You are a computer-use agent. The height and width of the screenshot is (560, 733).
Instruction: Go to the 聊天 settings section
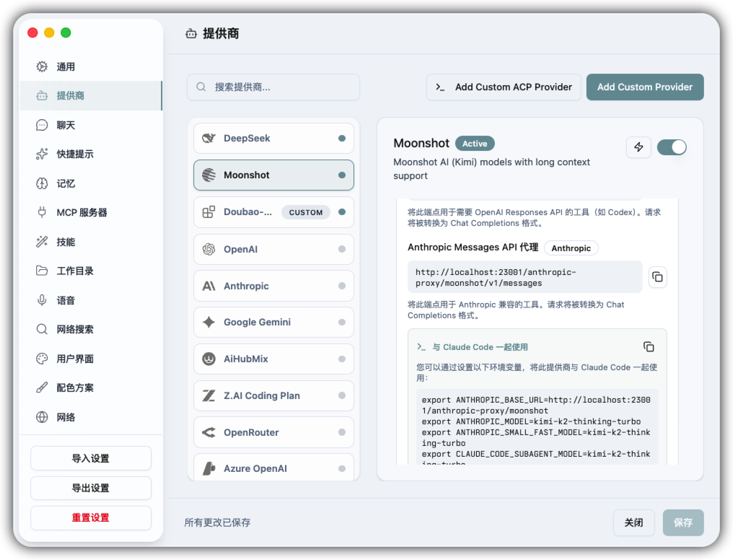66,126
